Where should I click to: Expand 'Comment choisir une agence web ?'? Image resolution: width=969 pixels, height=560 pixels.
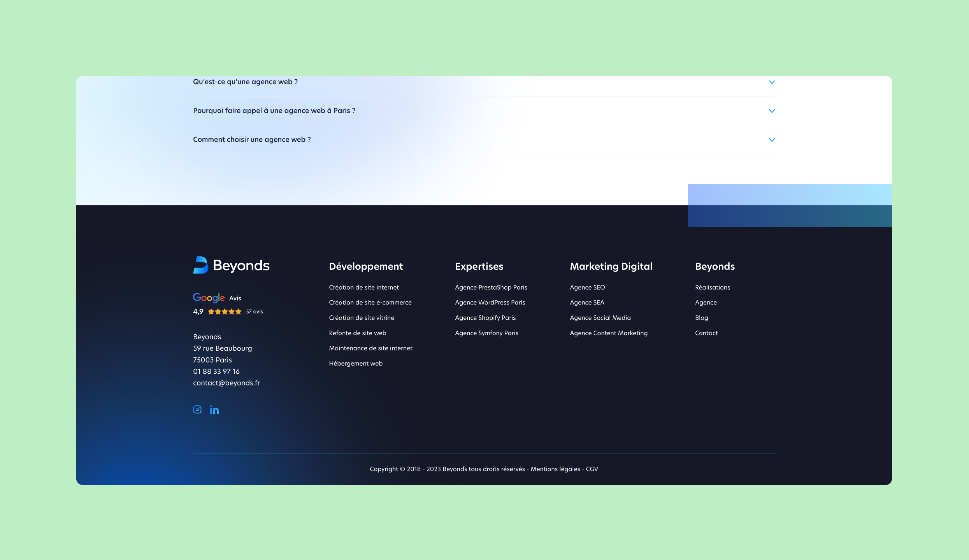252,139
